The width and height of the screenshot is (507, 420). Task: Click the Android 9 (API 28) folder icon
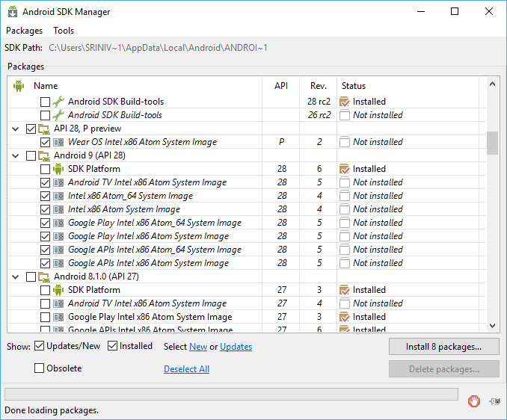44,155
